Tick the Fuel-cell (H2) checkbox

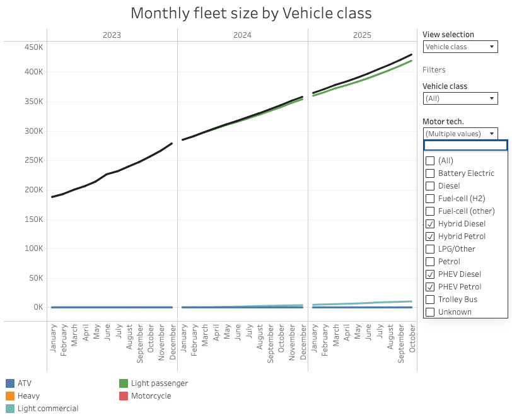pyautogui.click(x=430, y=199)
